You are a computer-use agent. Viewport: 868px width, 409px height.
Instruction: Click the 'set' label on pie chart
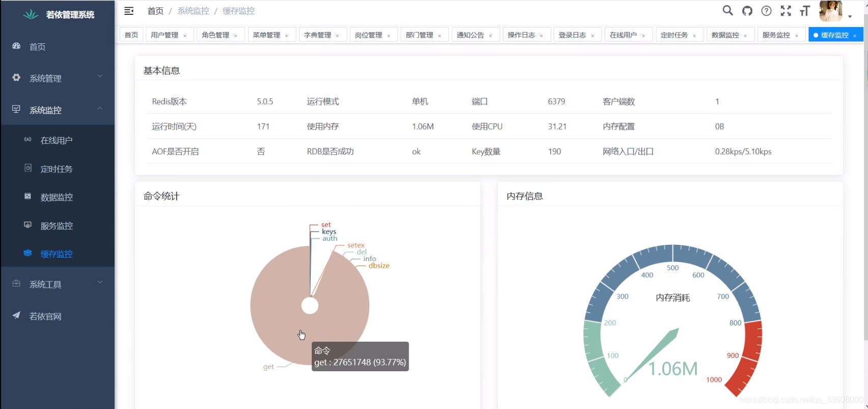click(326, 224)
